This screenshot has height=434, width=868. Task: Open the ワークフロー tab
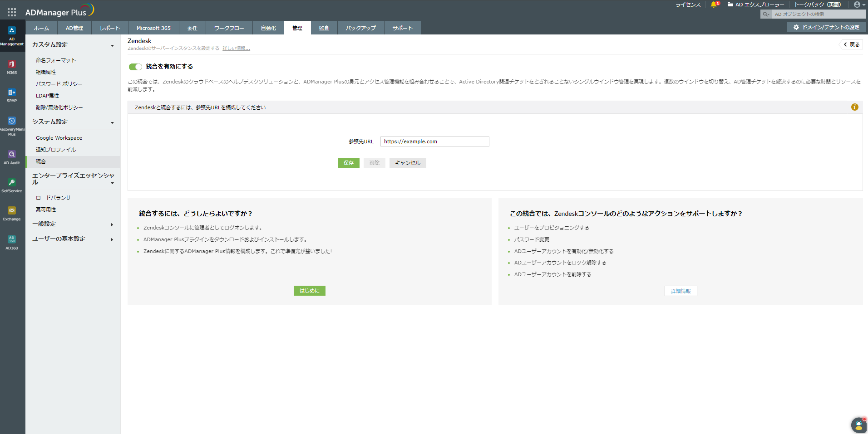[x=229, y=28]
